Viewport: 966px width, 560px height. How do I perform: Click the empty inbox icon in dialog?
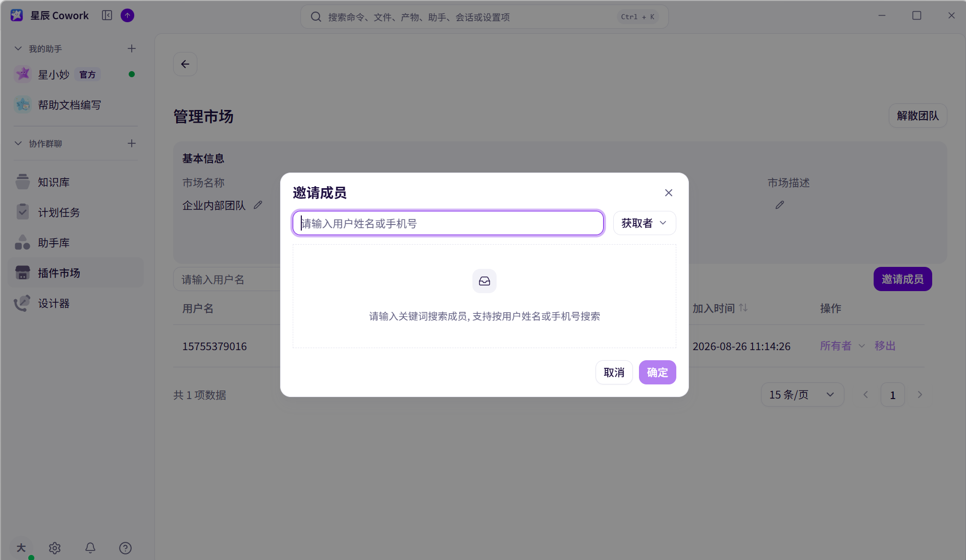(x=485, y=281)
